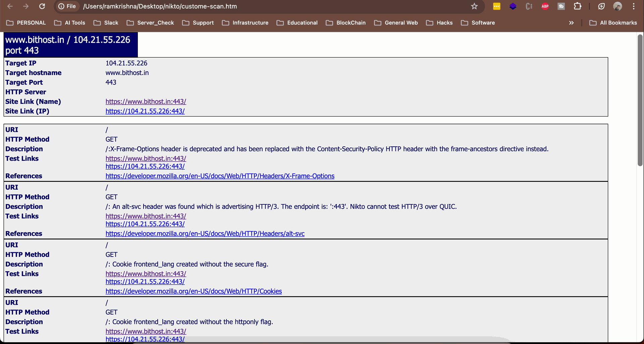The width and height of the screenshot is (644, 344).
Task: Go forward with the forward arrow
Action: coord(26,6)
